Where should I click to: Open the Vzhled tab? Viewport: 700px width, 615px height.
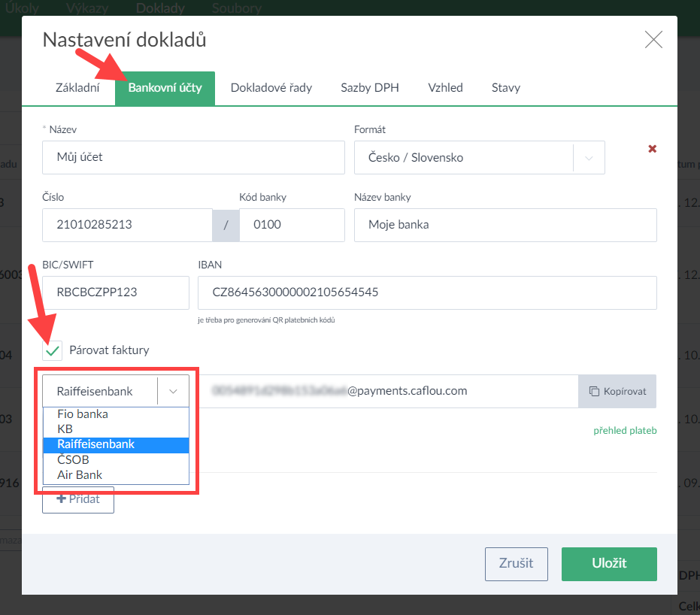445,88
